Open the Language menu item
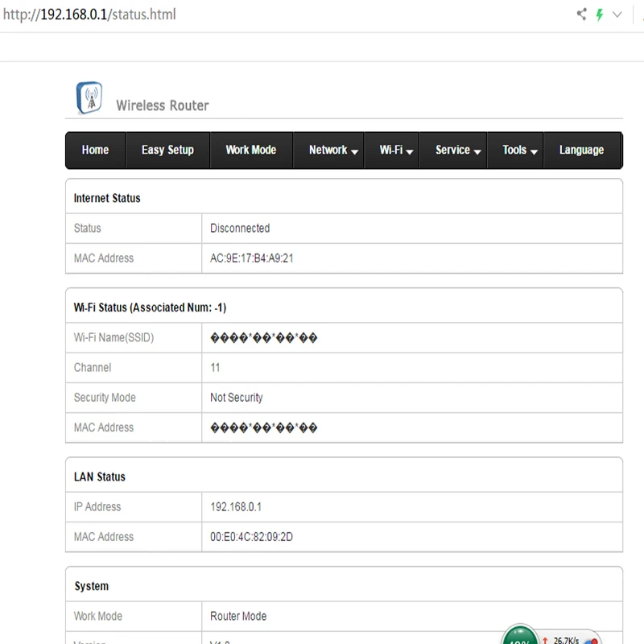 581,150
